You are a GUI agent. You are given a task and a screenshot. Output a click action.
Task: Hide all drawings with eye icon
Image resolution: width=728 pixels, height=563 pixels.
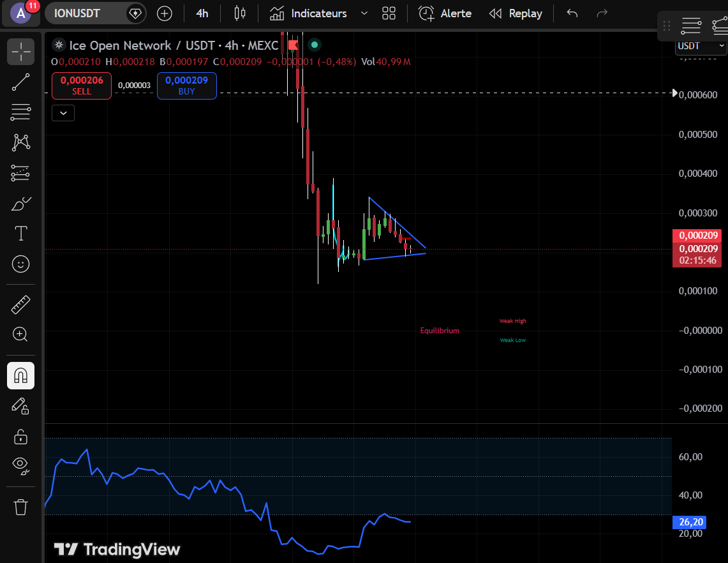pyautogui.click(x=20, y=467)
